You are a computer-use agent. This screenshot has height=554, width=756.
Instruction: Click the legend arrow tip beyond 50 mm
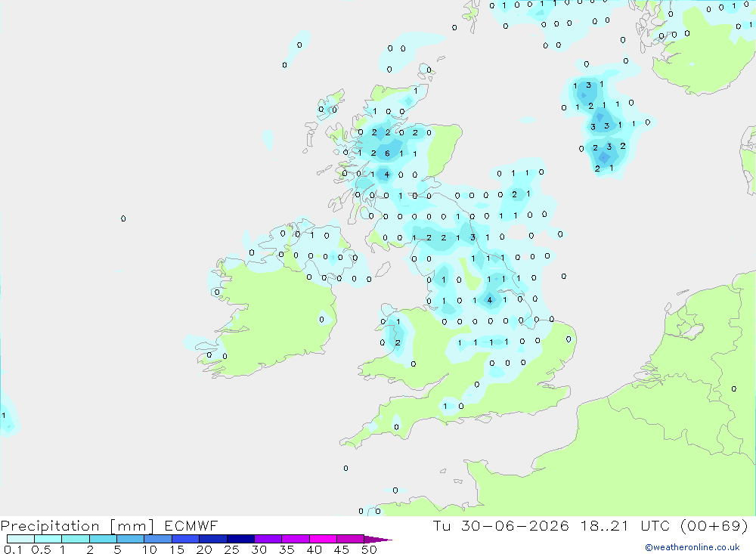point(378,539)
